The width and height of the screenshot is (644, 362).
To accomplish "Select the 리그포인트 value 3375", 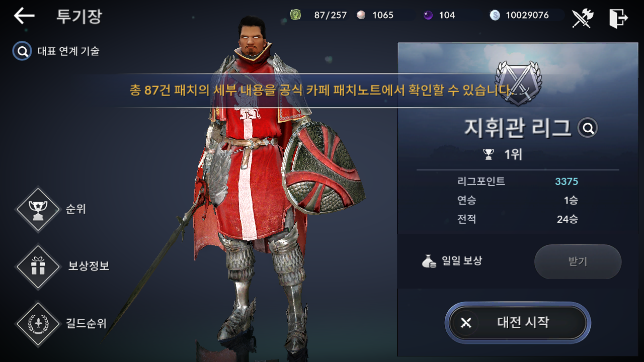I will point(567,182).
